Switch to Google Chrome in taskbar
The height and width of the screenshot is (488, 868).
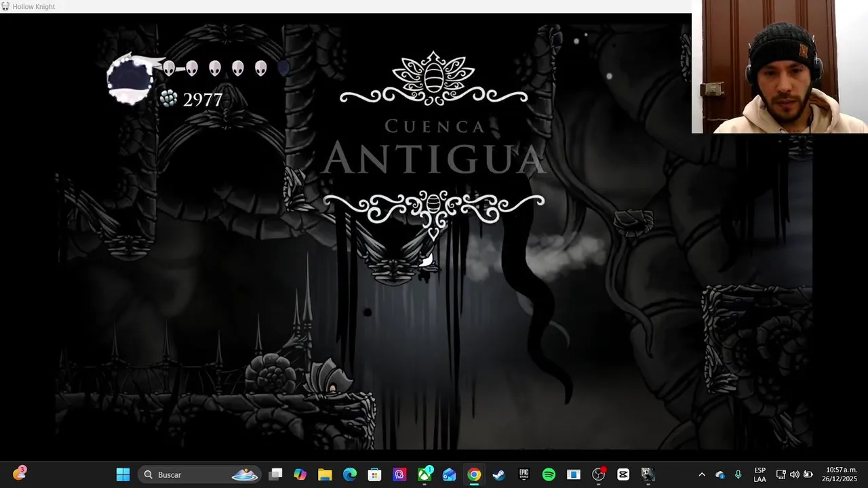pyautogui.click(x=474, y=474)
